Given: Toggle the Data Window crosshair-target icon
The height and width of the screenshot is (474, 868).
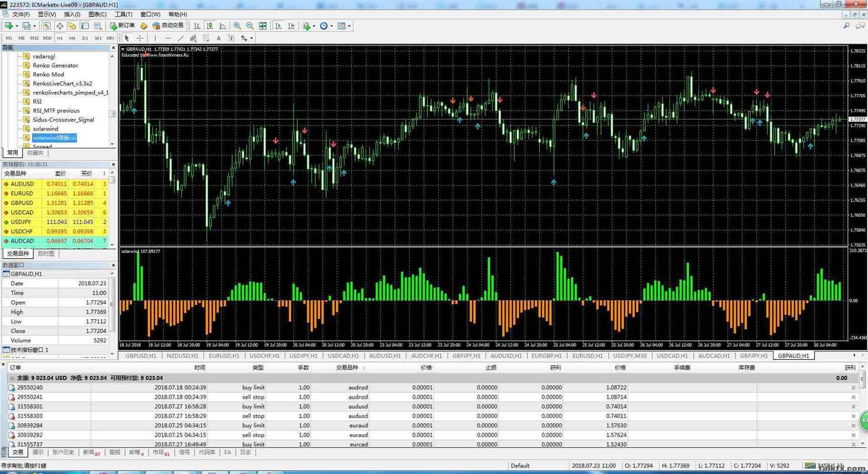Looking at the screenshot, I should pyautogui.click(x=59, y=26).
